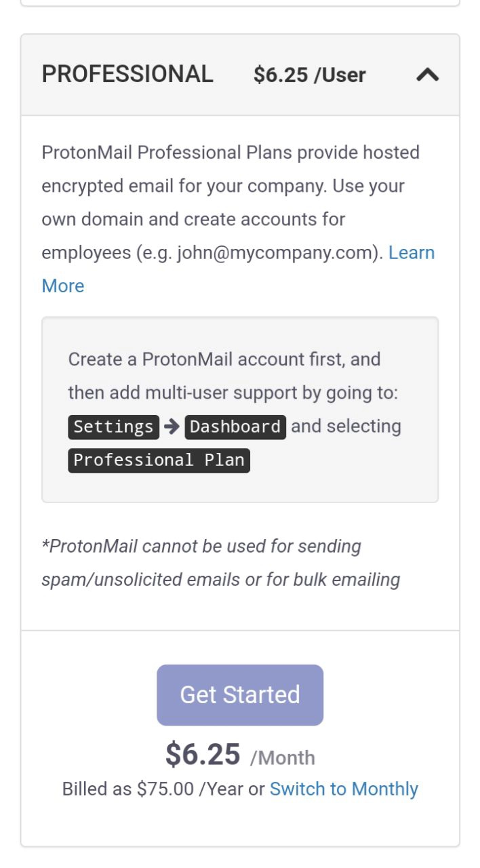Image resolution: width=480 pixels, height=868 pixels.
Task: Click the Professional Plan code label
Action: (x=159, y=460)
